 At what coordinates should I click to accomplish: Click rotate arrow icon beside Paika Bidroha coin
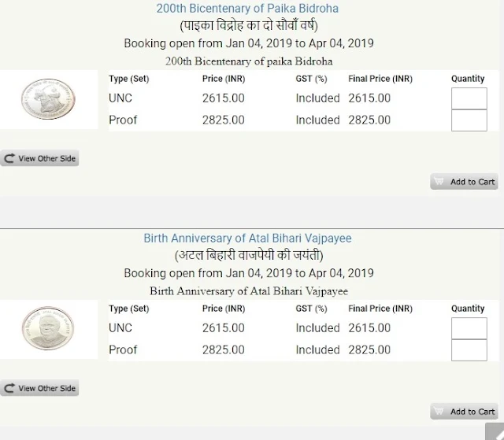coord(10,159)
